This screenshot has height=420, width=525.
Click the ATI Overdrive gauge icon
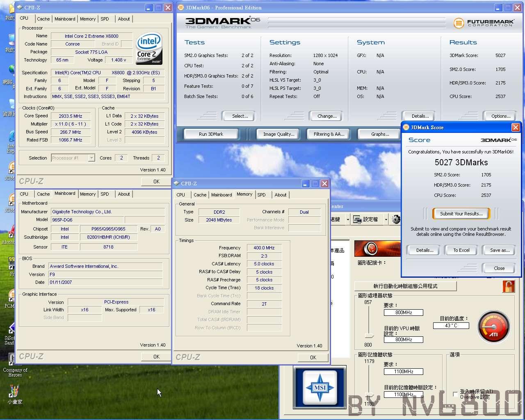[494, 327]
